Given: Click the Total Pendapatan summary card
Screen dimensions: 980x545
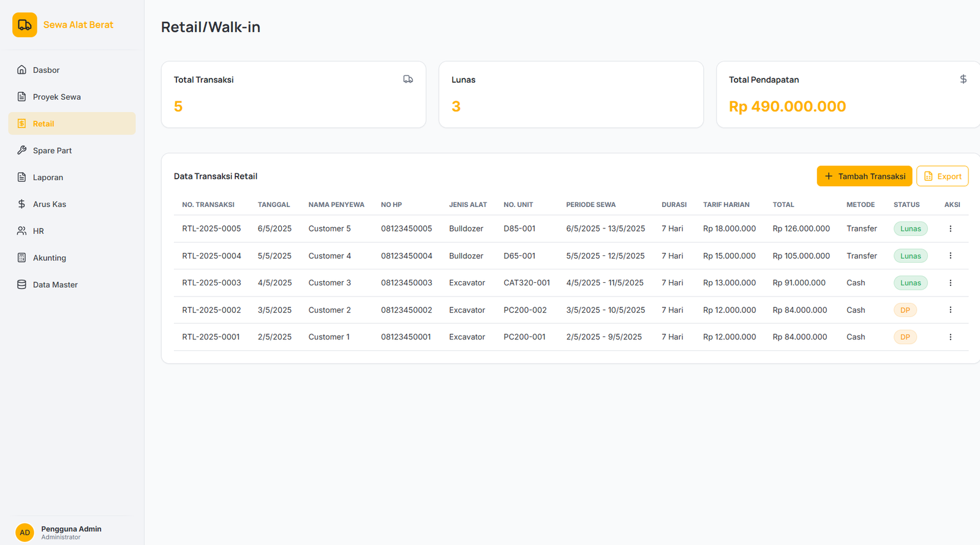Looking at the screenshot, I should coord(847,94).
